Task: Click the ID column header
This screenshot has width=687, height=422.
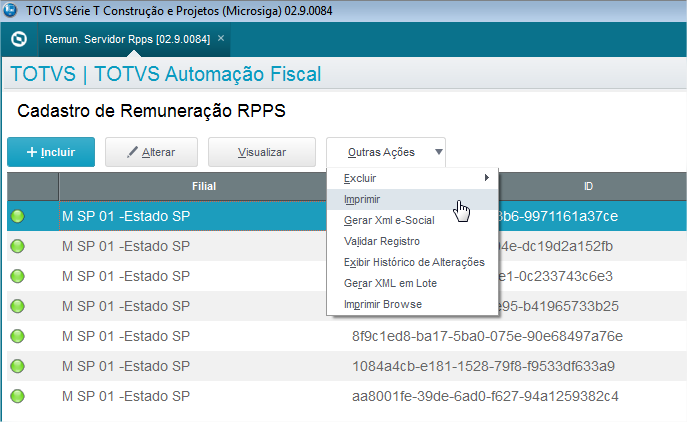Action: point(588,186)
